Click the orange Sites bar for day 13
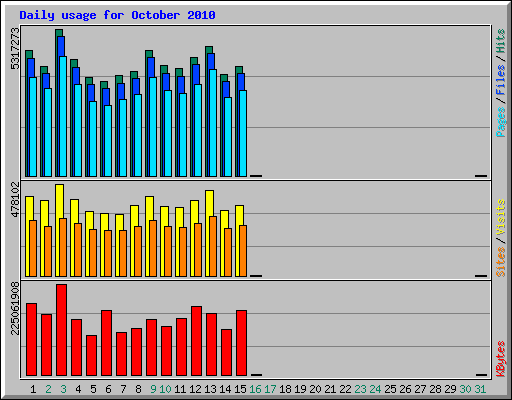 (213, 246)
